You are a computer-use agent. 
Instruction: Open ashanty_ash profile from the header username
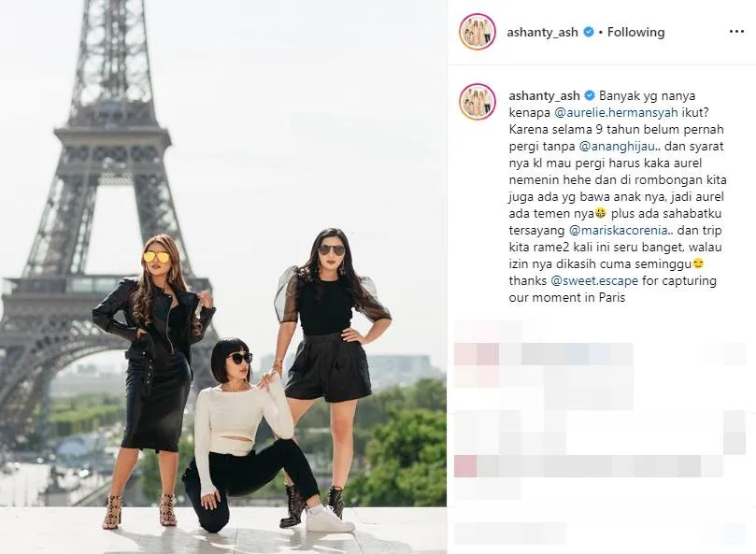coord(542,33)
